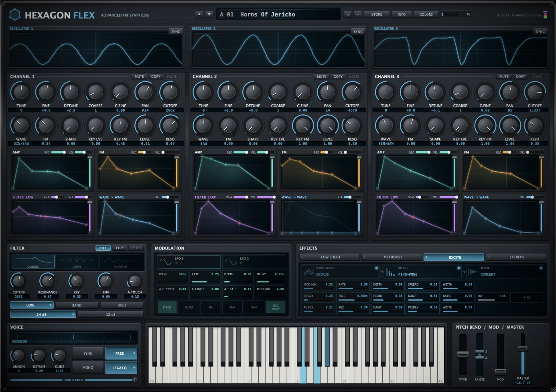
Task: Mute Channel 1
Action: pyautogui.click(x=139, y=76)
